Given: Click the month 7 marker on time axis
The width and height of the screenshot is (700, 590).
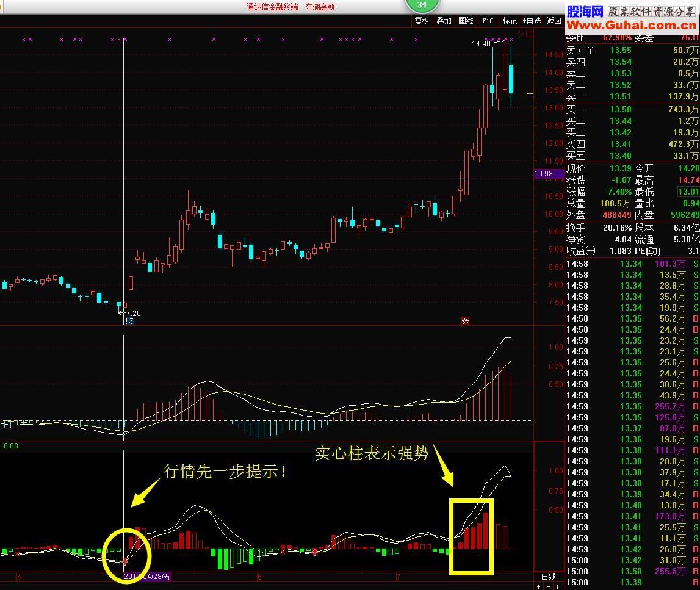Looking at the screenshot, I should point(399,577).
